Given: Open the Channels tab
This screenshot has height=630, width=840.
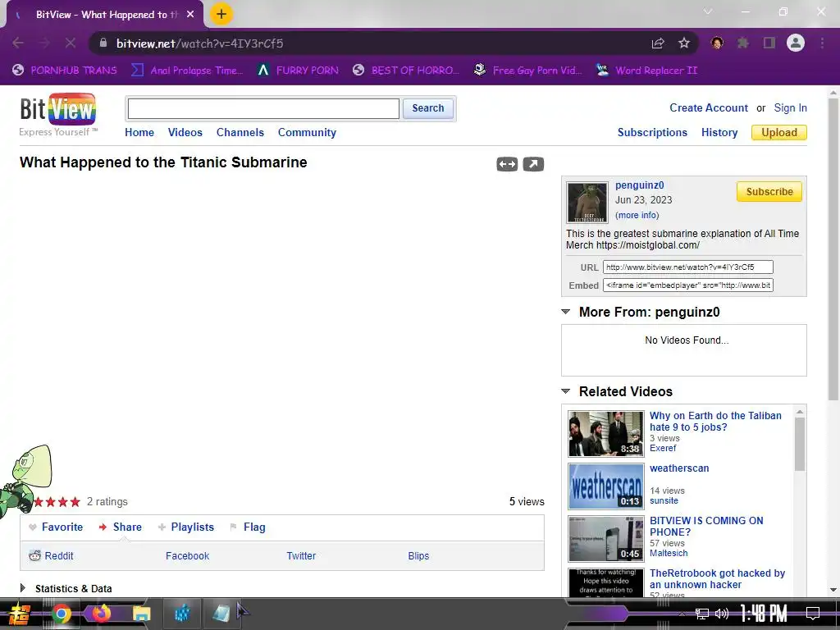Looking at the screenshot, I should pos(240,132).
